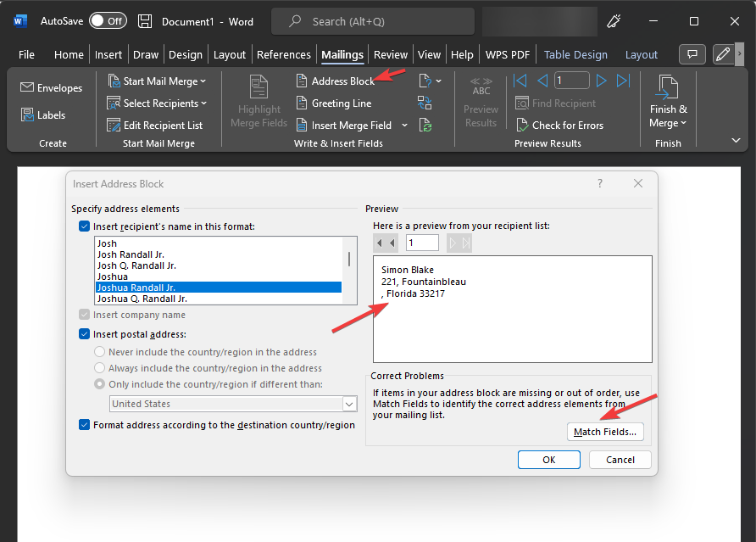Select name format 'Josh Q. Randall Jr.'
The height and width of the screenshot is (542, 756).
coord(219,266)
